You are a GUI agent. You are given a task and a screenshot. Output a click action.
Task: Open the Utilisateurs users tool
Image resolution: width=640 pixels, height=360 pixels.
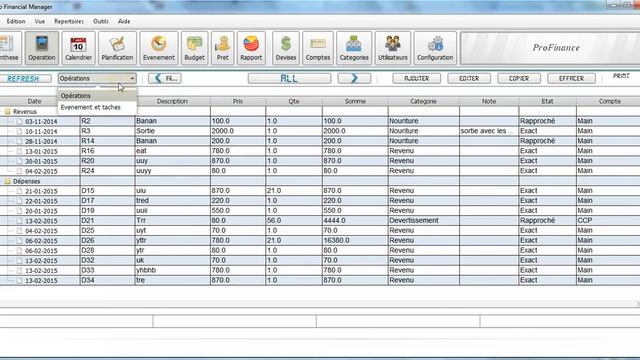[393, 48]
